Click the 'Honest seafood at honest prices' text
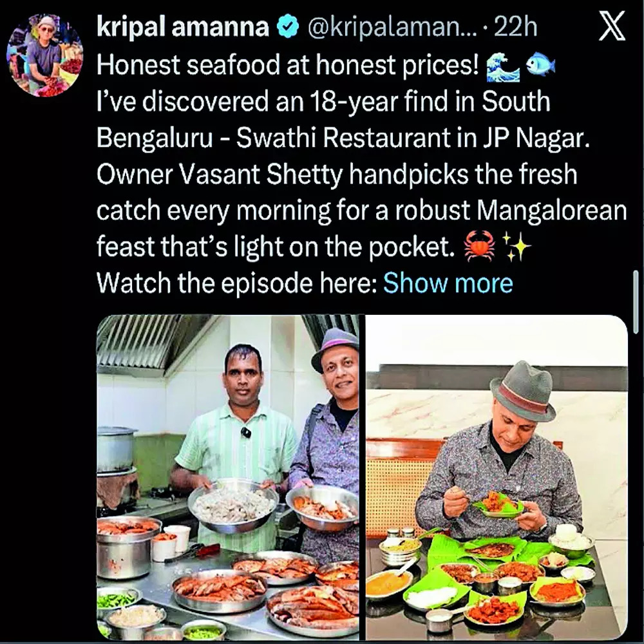This screenshot has width=644, height=644. (288, 66)
